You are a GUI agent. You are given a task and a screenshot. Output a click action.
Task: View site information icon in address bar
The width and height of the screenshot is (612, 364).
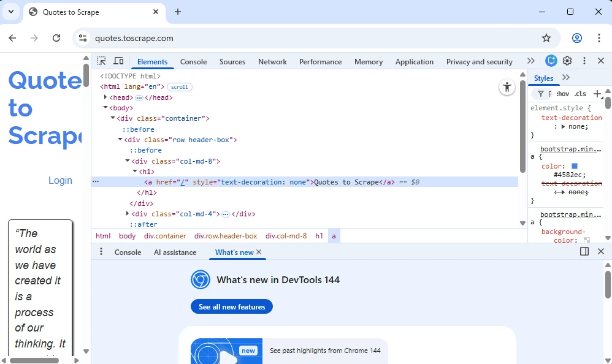coord(83,38)
